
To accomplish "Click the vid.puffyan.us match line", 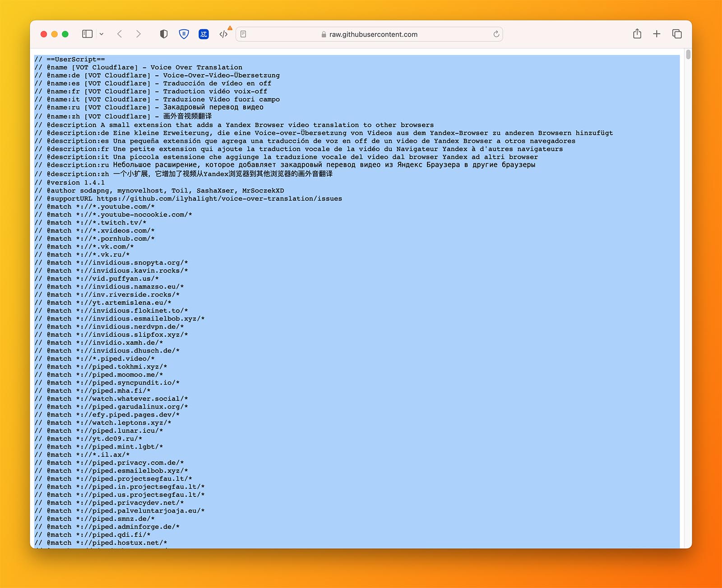I will (97, 279).
